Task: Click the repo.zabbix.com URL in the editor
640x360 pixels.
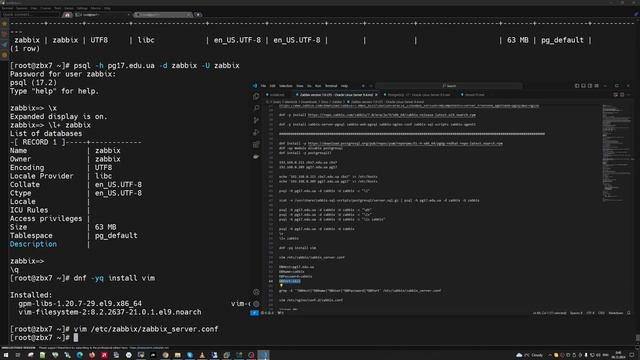Action: 391,115
